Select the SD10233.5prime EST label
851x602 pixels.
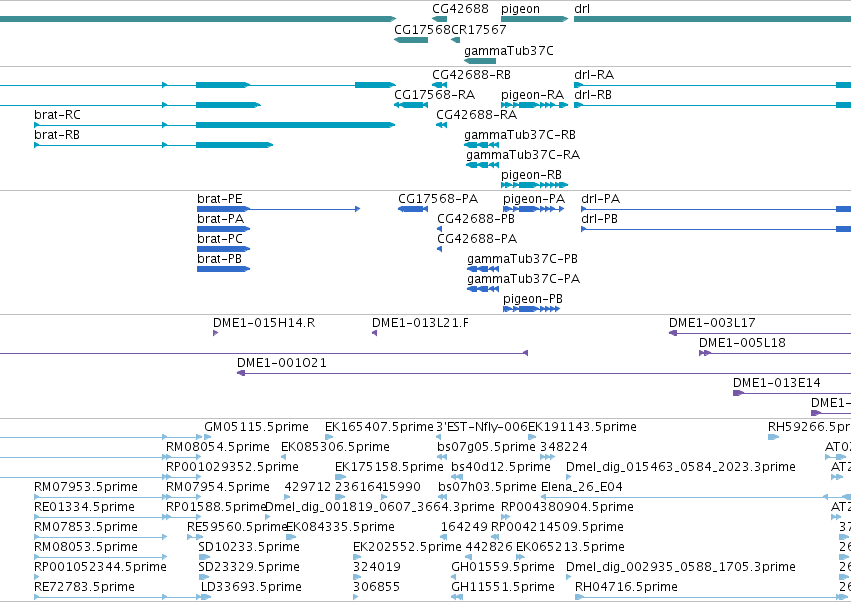pos(249,548)
